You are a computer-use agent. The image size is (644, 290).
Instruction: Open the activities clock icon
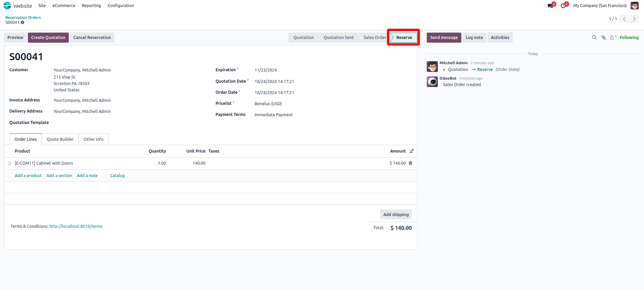click(x=563, y=6)
